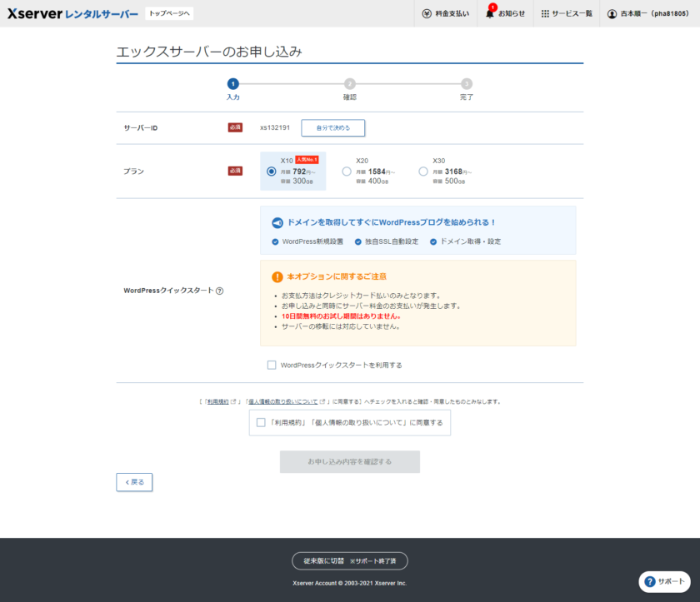The width and height of the screenshot is (700, 602).
Task: Click the 自分で決める server ID button
Action: pos(333,128)
